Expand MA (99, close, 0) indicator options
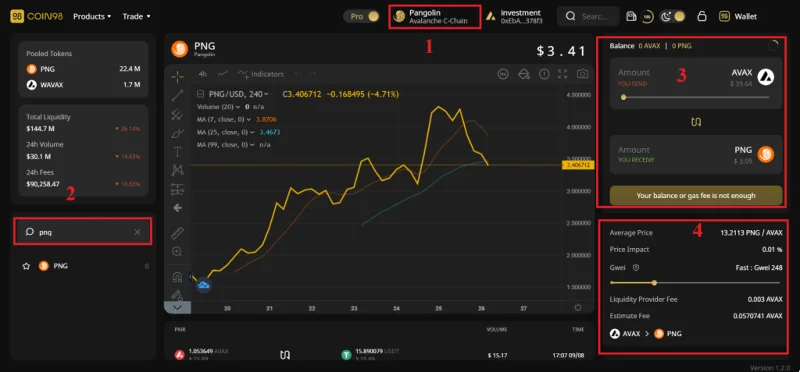The image size is (800, 372). pos(252,145)
